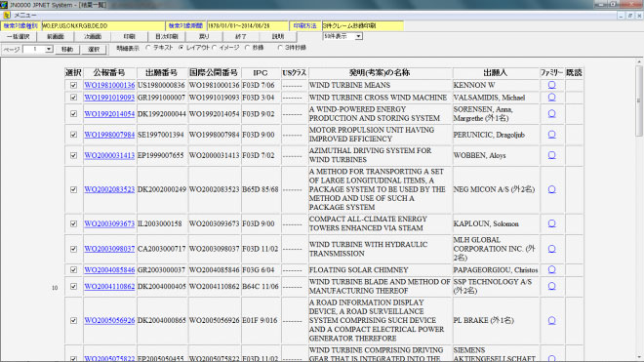Go to previous screen with 前画面
Image resolution: width=644 pixels, height=362 pixels.
(56, 36)
